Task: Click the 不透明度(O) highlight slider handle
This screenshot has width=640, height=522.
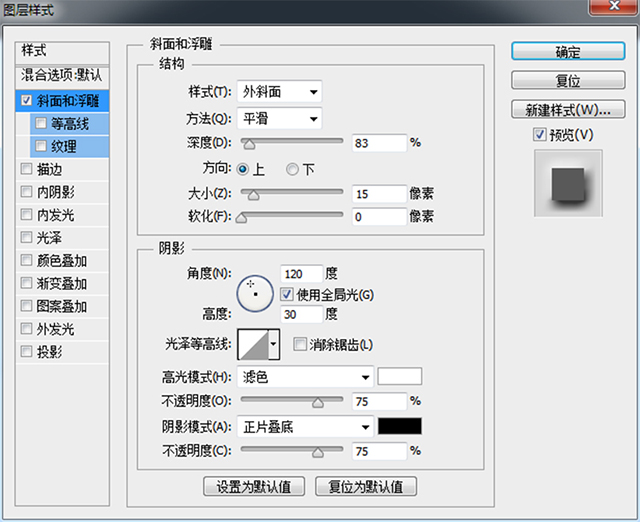Action: point(318,403)
